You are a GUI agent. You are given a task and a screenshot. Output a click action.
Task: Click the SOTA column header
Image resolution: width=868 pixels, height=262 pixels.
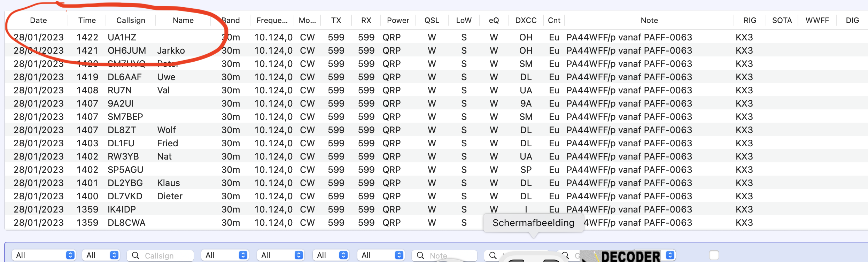click(782, 20)
